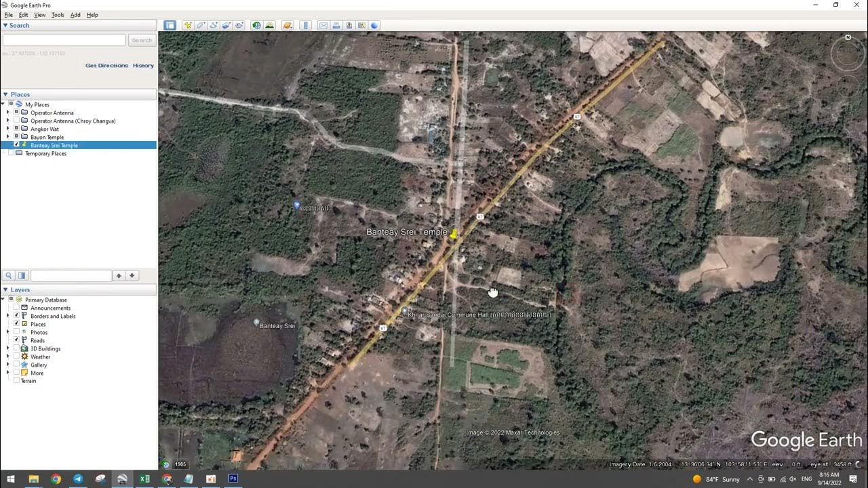Expand the Borders and Labels layer arrow
This screenshot has width=868, height=488.
point(8,315)
